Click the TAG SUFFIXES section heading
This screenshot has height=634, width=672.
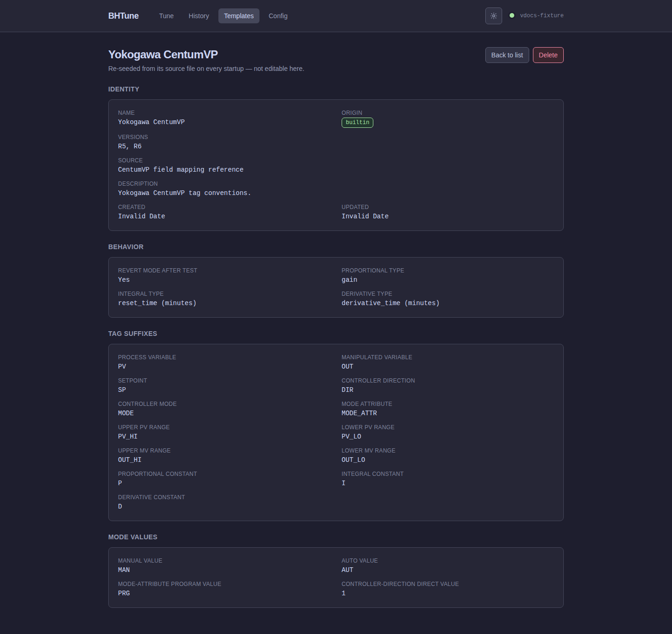133,334
